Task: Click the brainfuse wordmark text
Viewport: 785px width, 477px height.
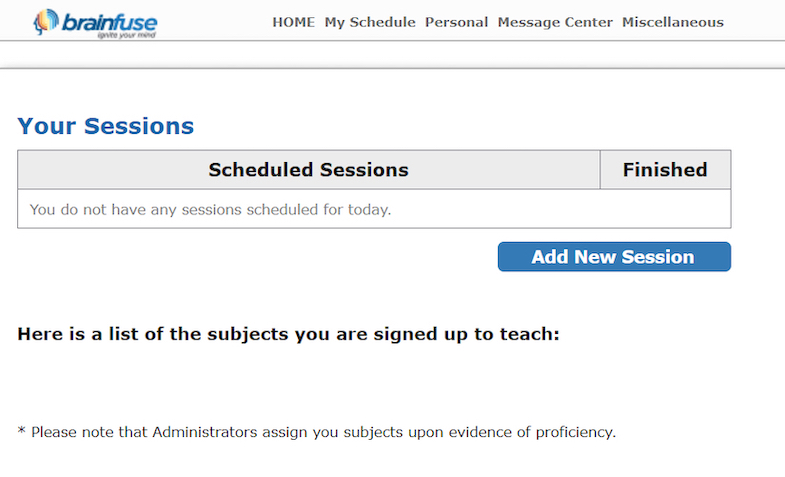Action: [x=110, y=21]
